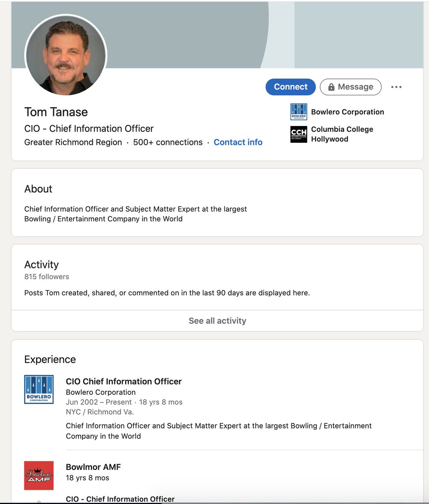Screen dimensions: 429x504
Task: Open the three-dot More actions menu
Action: pyautogui.click(x=396, y=87)
